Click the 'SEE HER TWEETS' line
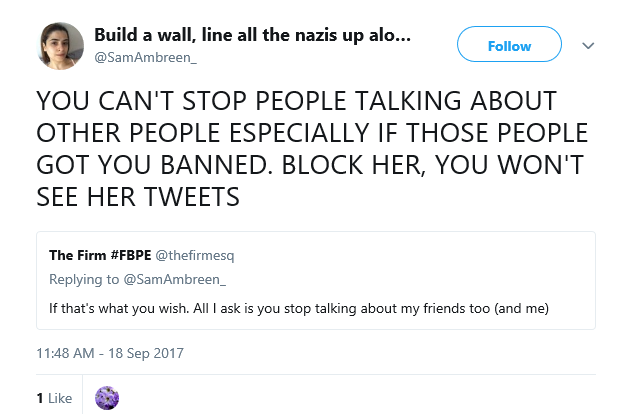This screenshot has width=633, height=414. click(x=138, y=197)
